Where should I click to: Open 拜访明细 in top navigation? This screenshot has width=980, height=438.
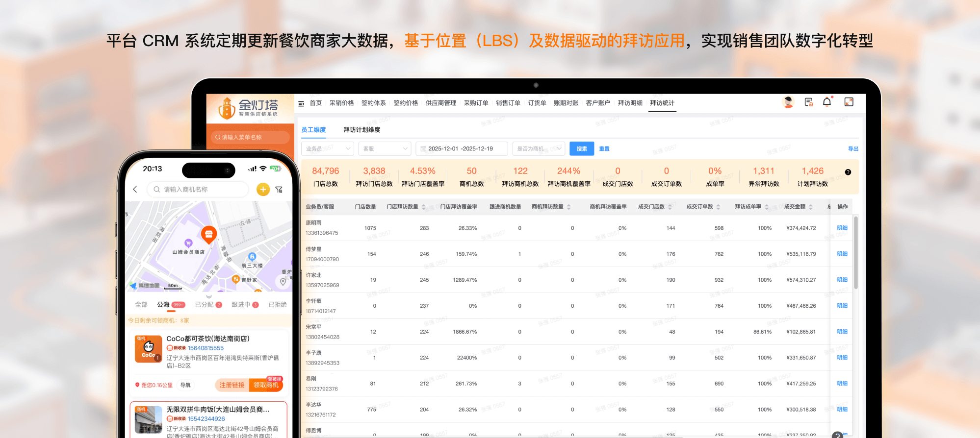coord(630,103)
